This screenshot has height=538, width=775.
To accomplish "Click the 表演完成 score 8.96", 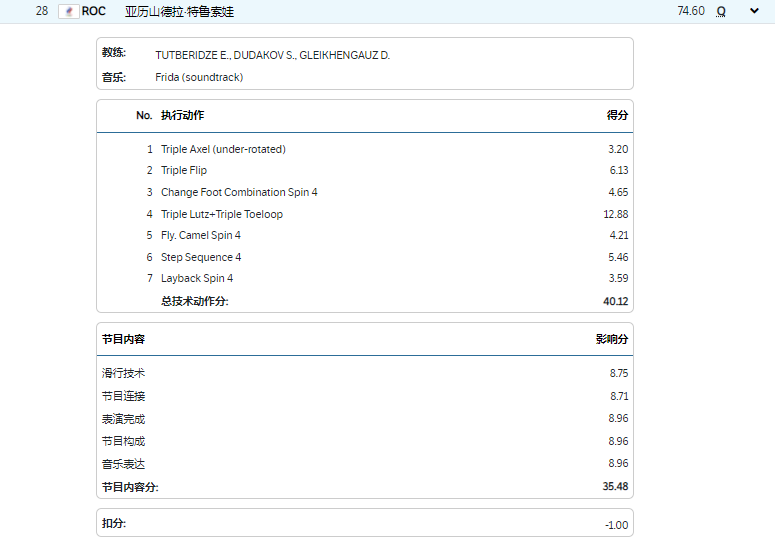I will [x=618, y=418].
